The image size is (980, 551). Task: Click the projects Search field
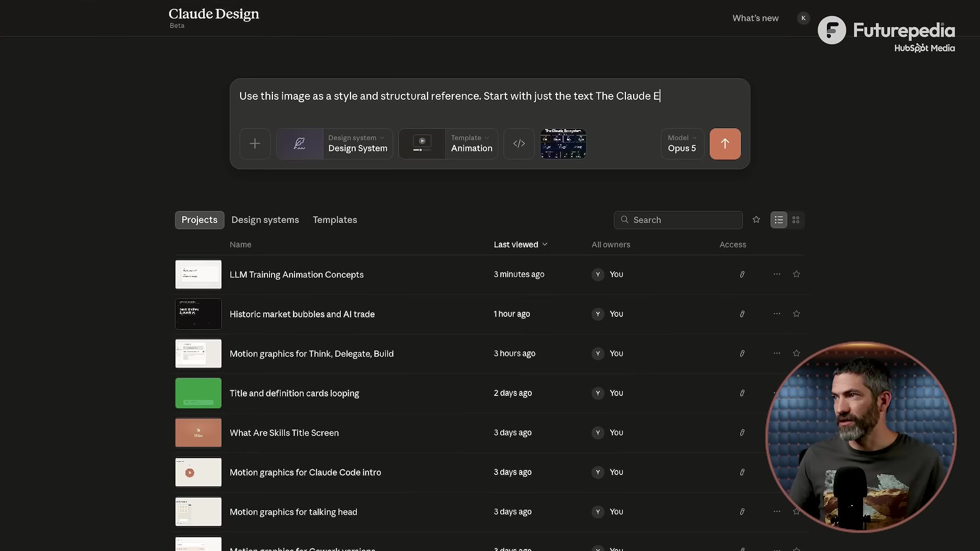click(x=678, y=220)
